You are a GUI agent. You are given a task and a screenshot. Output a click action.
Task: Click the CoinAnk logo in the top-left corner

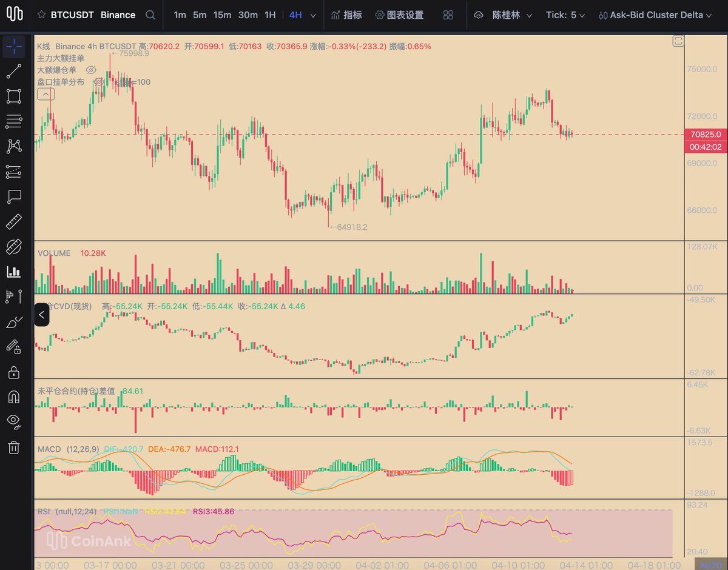(x=14, y=13)
